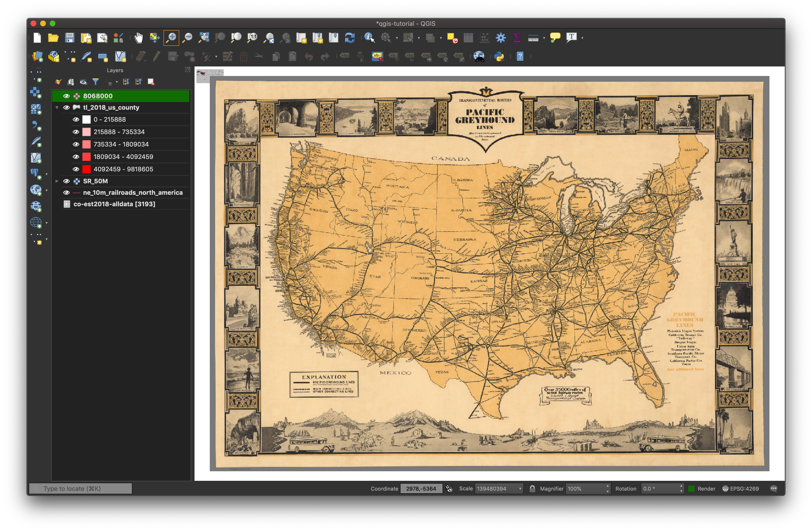Screen dimensions: 812x531
Task: Open the Style Manager
Action: (118, 38)
